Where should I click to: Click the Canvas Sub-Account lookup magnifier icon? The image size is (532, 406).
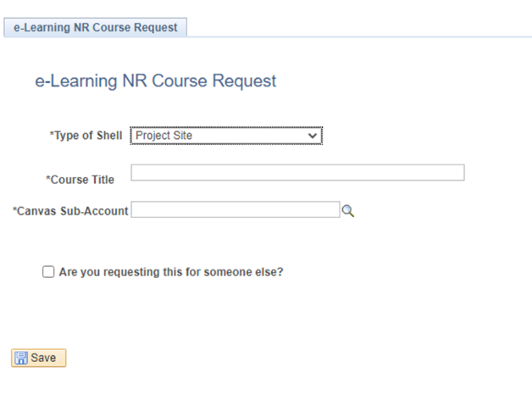(x=347, y=211)
